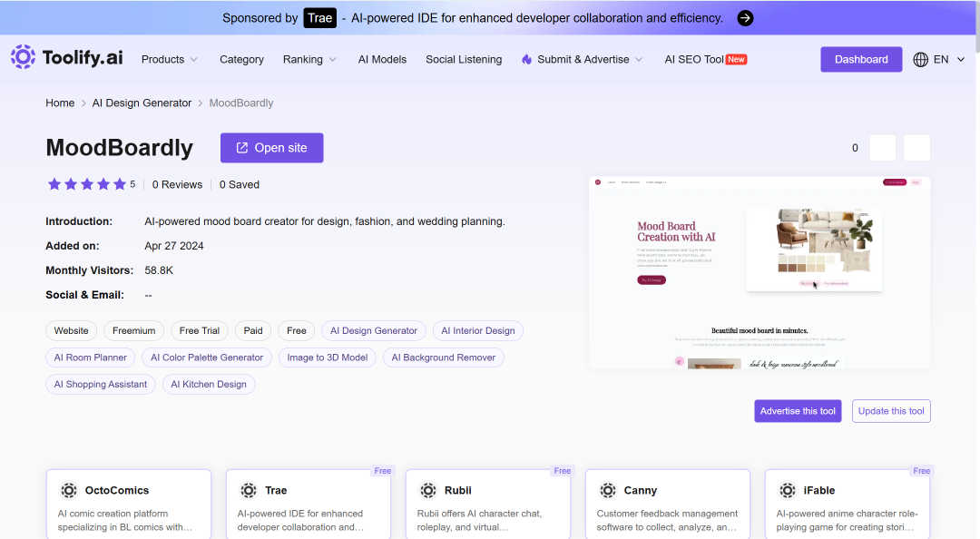Click the OctoComics card icon
The height and width of the screenshot is (539, 980).
[x=69, y=490]
